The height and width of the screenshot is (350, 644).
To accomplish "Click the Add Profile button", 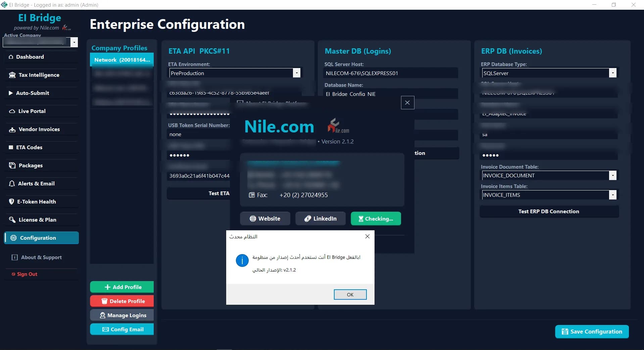I will (x=122, y=287).
